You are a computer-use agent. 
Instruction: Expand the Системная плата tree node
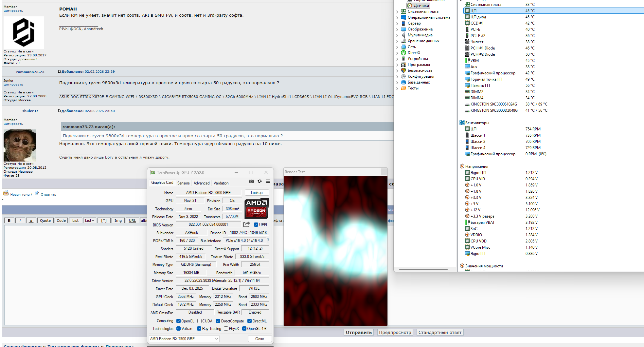(397, 12)
